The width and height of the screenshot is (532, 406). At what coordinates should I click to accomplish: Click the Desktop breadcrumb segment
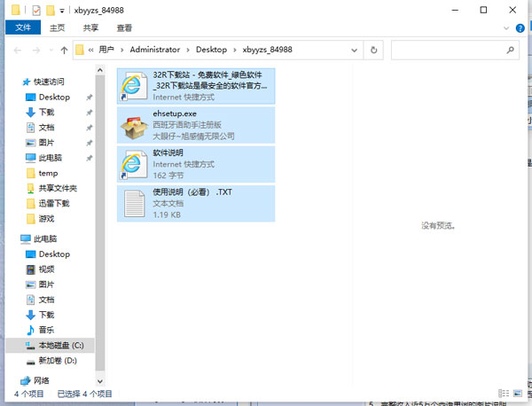[211, 50]
